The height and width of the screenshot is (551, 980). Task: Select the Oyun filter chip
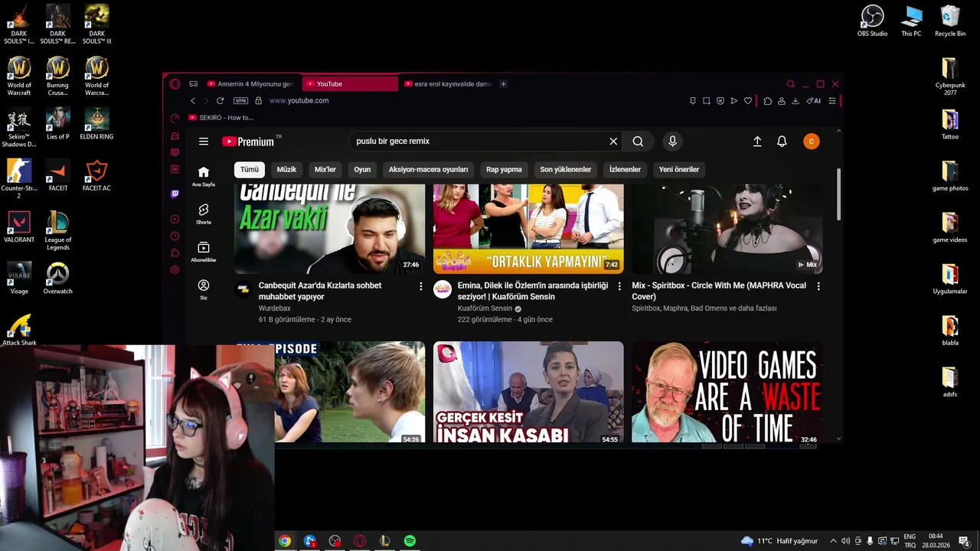(362, 170)
